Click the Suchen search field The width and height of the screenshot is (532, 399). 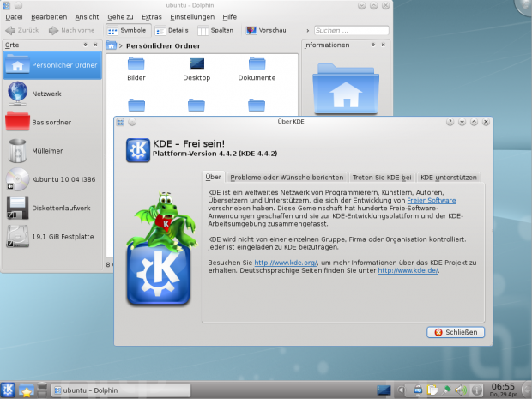tap(351, 31)
